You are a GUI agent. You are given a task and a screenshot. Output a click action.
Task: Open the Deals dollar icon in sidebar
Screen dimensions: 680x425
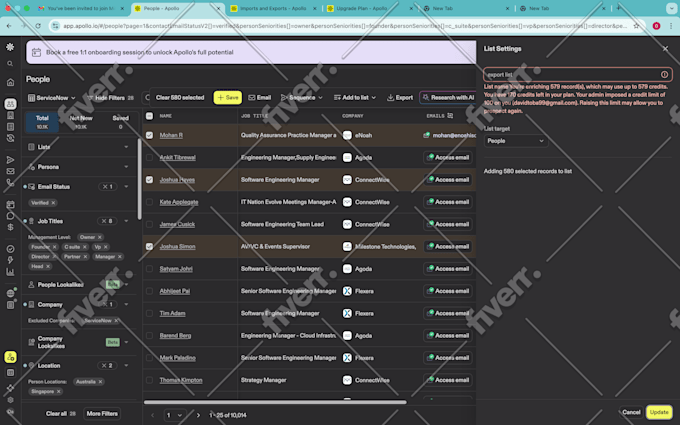[10, 227]
